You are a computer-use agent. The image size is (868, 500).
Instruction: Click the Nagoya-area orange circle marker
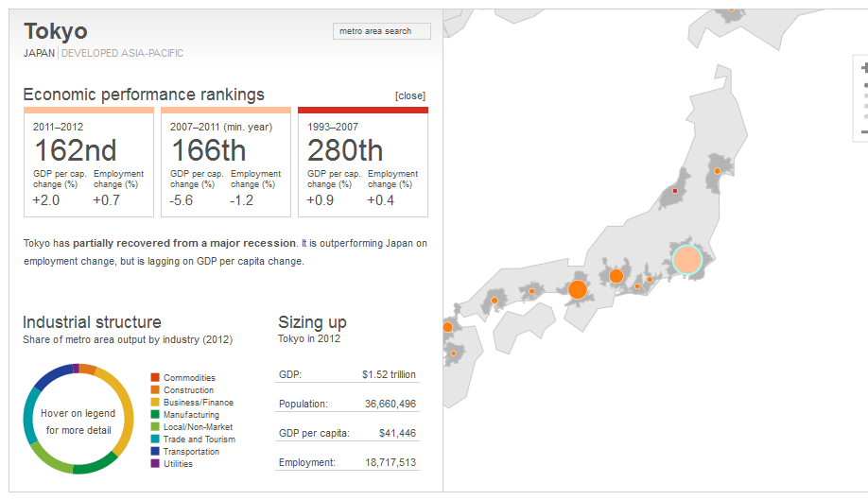point(616,276)
